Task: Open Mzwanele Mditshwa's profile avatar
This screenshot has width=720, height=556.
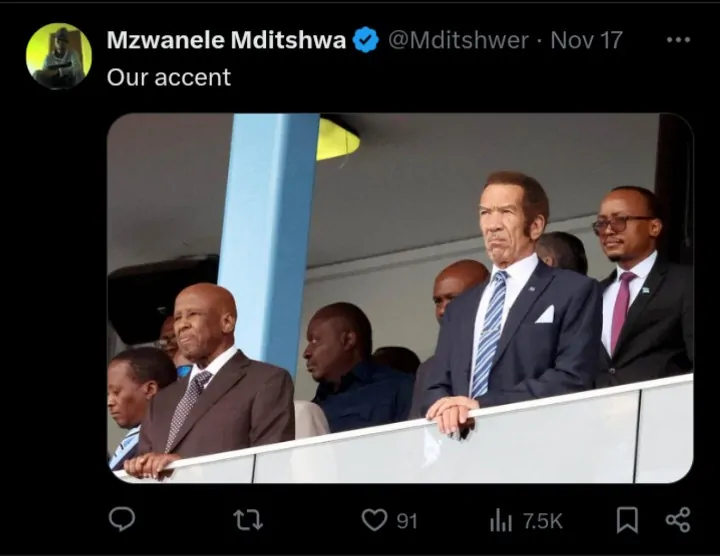Action: [59, 56]
